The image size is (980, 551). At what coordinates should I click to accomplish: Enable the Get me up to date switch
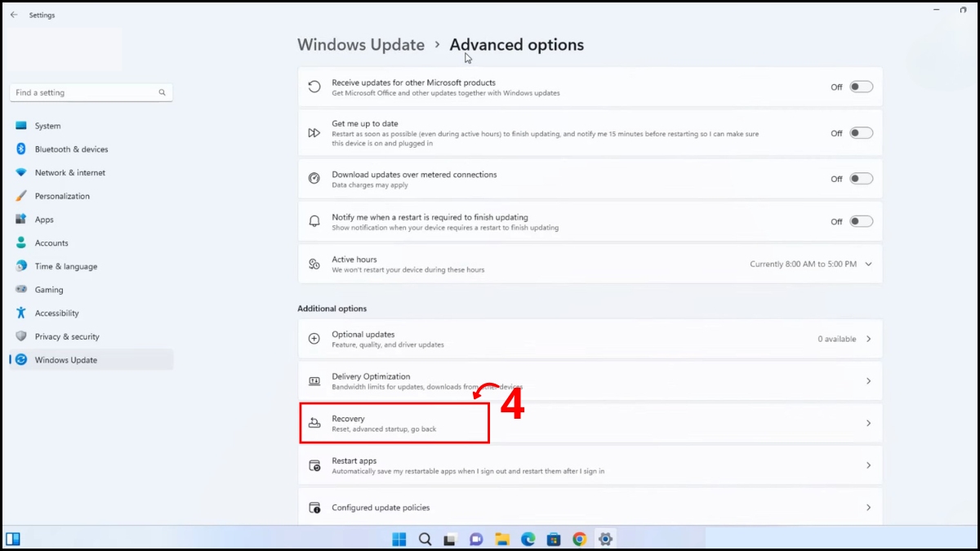861,133
